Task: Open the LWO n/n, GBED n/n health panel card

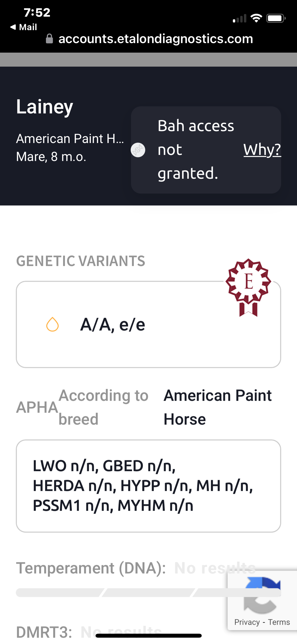Action: click(x=148, y=486)
